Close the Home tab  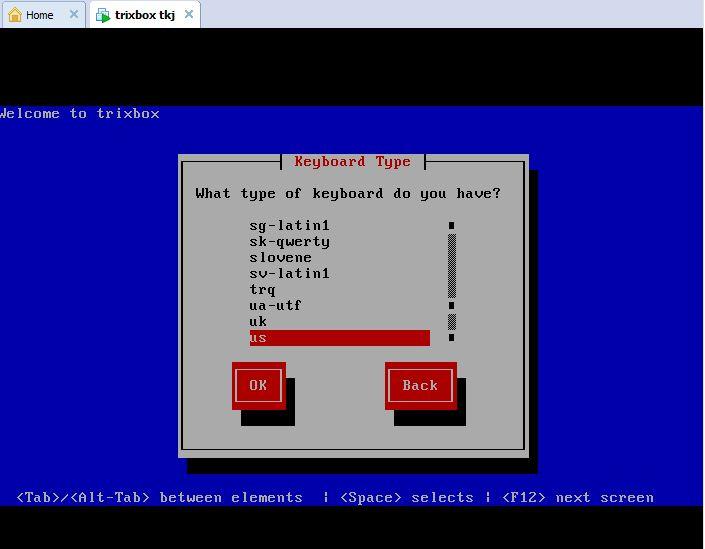[74, 14]
